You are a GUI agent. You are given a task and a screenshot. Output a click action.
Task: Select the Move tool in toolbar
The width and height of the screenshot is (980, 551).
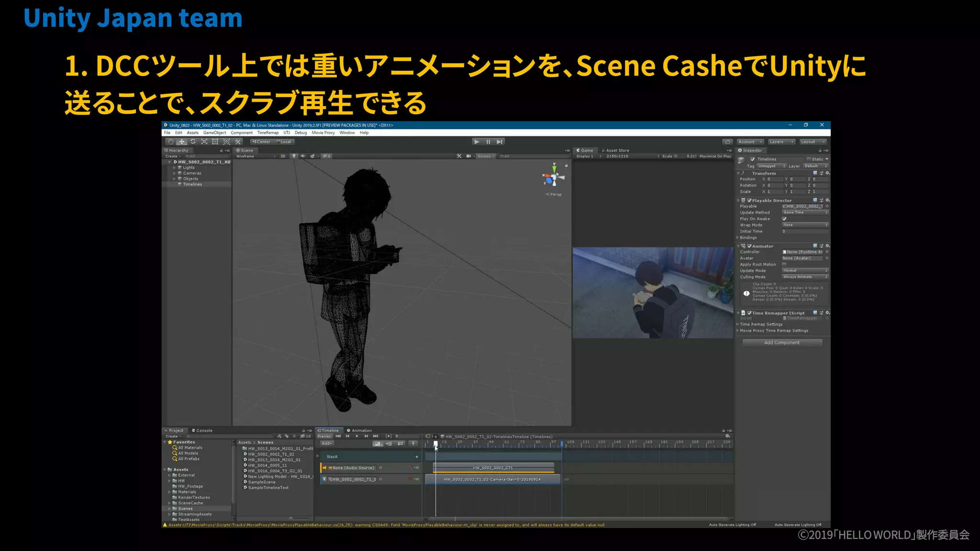(182, 142)
